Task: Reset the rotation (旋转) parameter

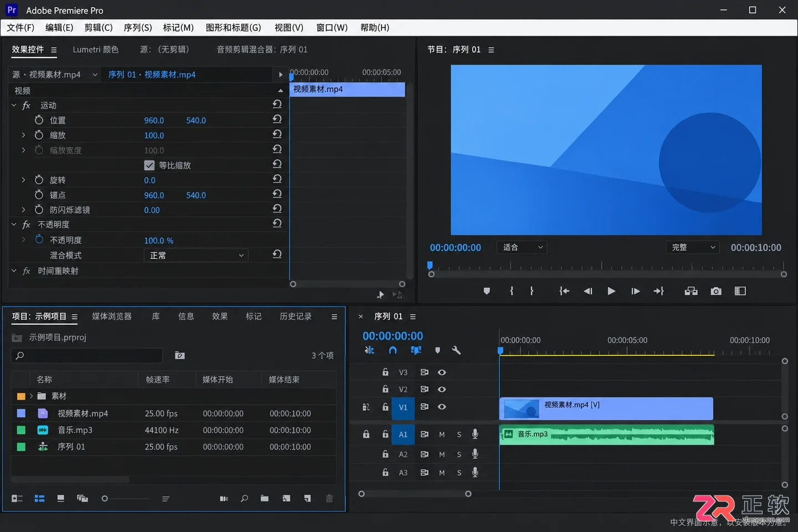Action: tap(277, 179)
